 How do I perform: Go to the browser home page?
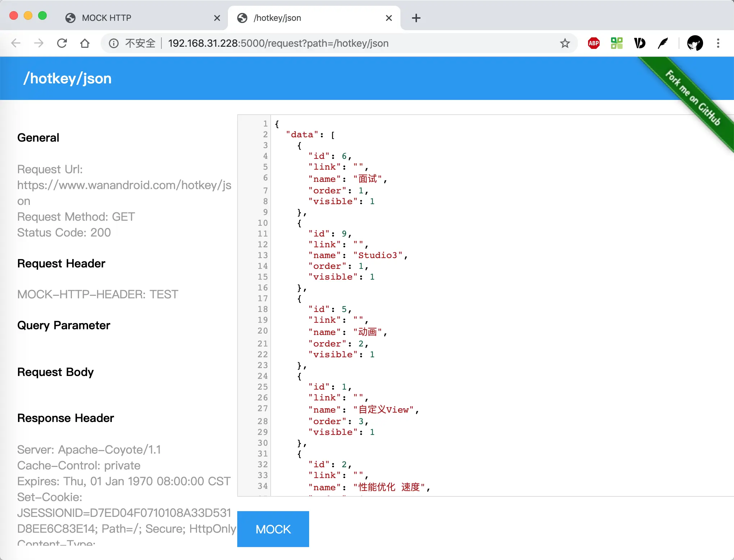pyautogui.click(x=85, y=43)
